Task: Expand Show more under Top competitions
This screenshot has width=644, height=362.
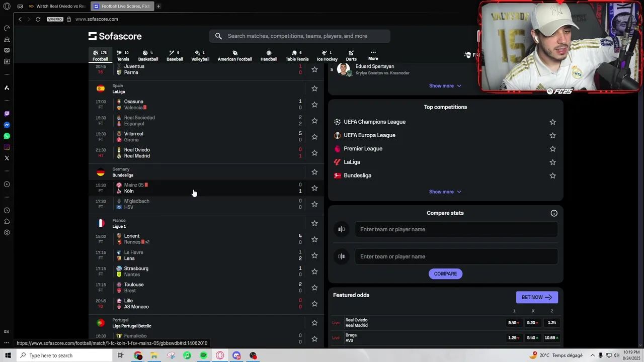Action: point(445,192)
